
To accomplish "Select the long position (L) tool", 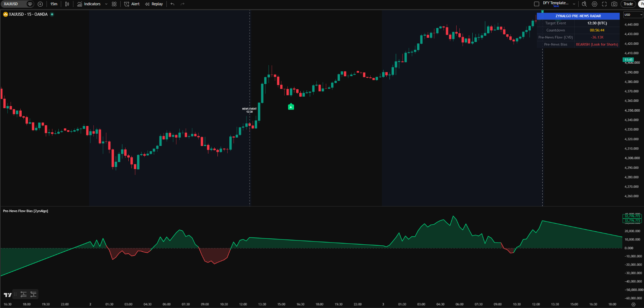I will point(23,294).
